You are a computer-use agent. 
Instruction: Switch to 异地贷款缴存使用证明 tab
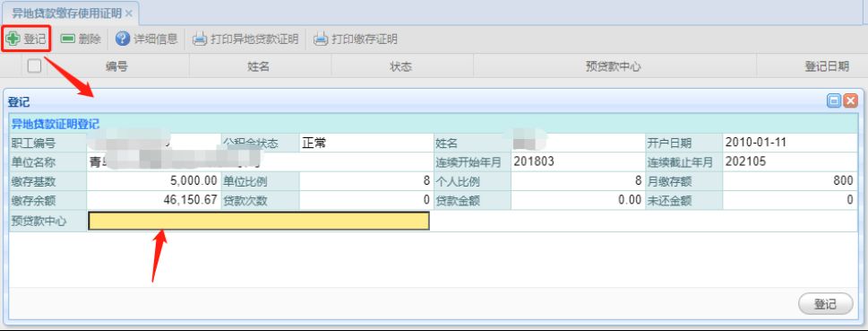tap(66, 13)
